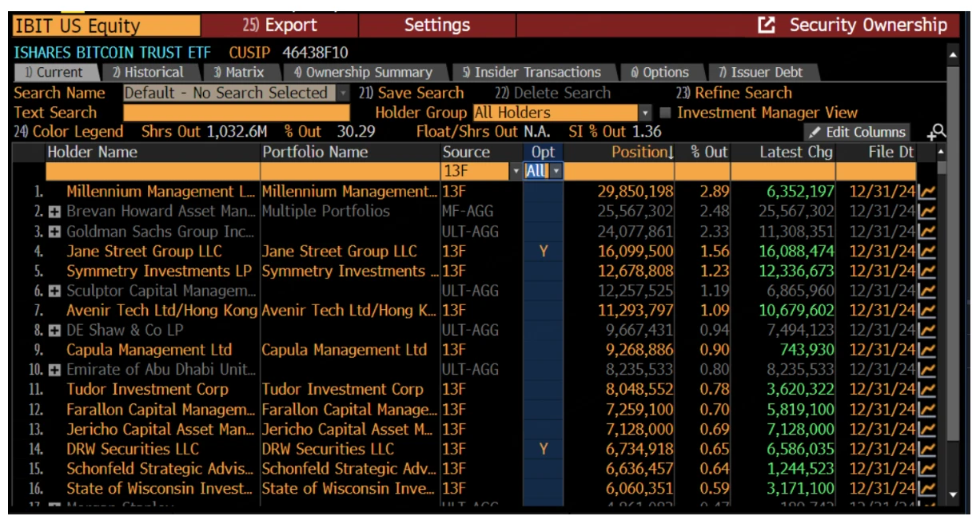Click the magnifier zoom icon beside Edit Columns
The height and width of the screenshot is (524, 980).
(936, 133)
